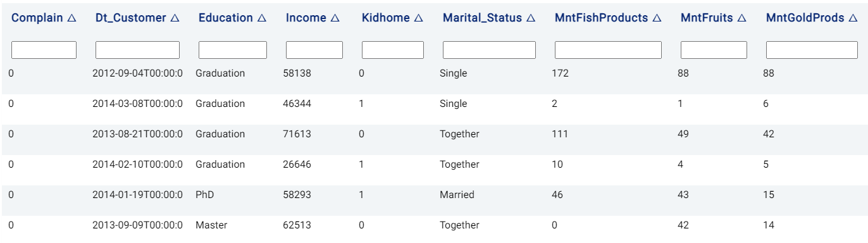
Task: Click the Marital_Status filter input
Action: pos(489,50)
